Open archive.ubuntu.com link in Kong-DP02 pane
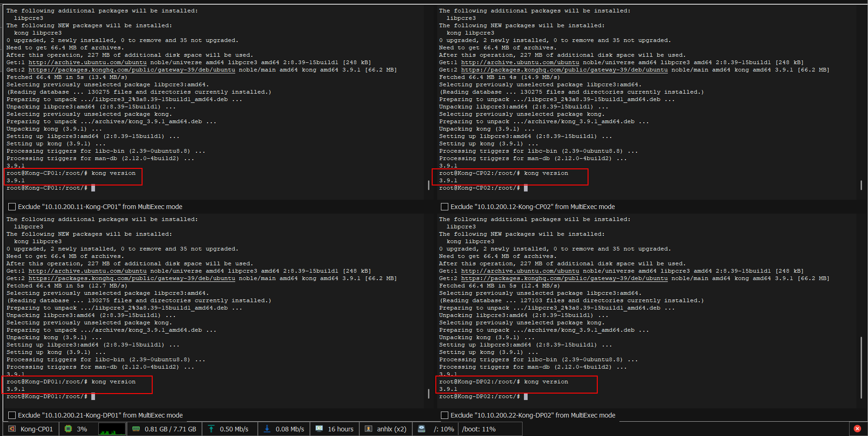 (x=520, y=271)
